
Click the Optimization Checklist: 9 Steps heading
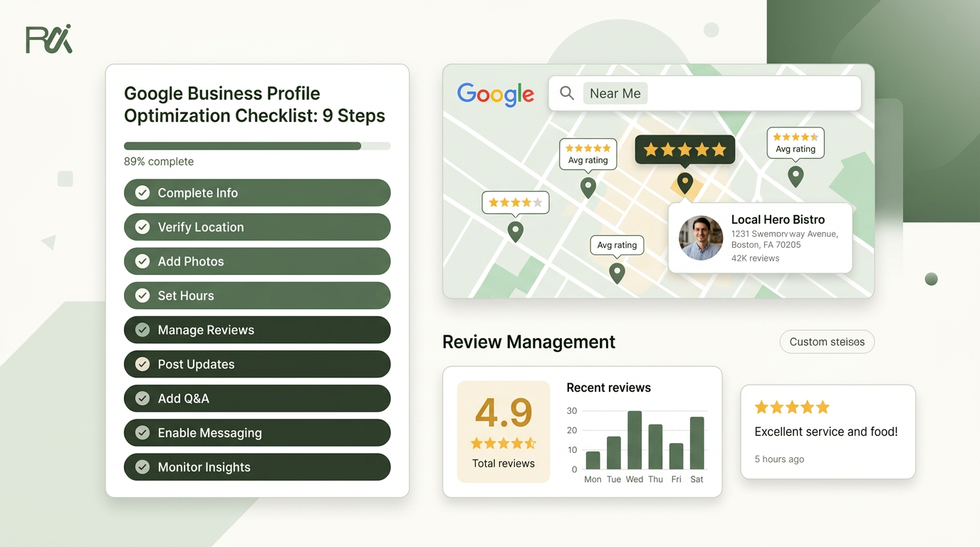(x=254, y=116)
